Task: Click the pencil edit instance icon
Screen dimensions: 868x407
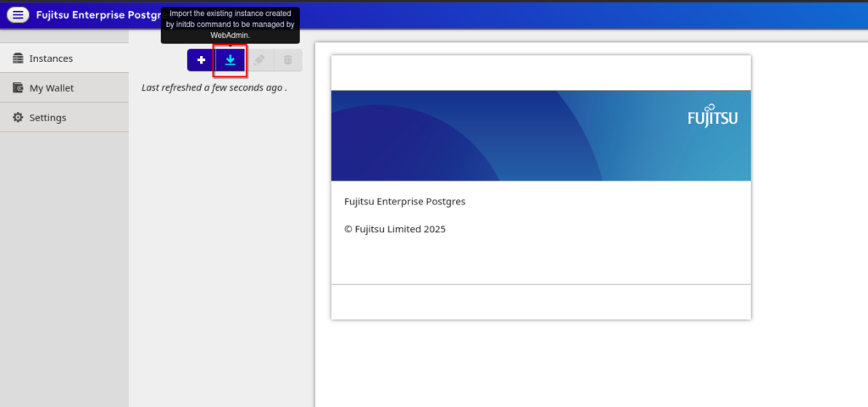Action: coord(259,60)
